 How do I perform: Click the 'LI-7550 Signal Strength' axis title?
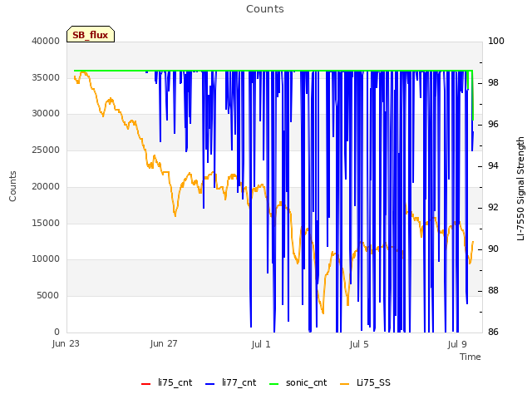520,189
